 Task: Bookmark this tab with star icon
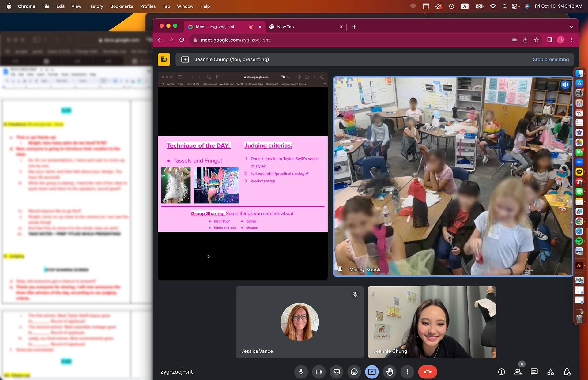tap(536, 40)
